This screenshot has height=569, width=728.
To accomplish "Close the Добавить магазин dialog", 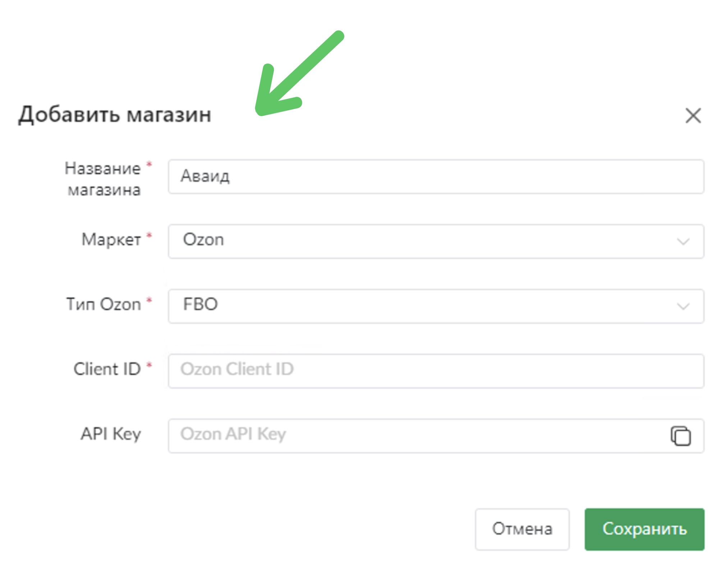I will tap(693, 116).
